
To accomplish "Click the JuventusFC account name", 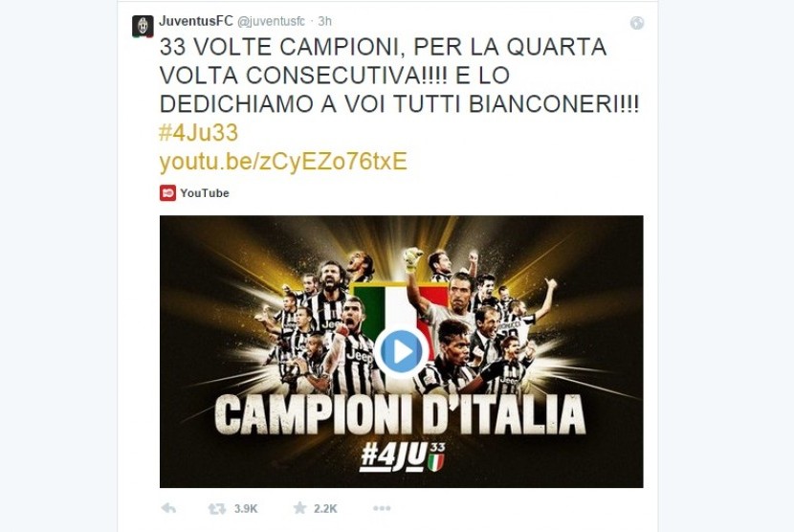I will tap(196, 21).
